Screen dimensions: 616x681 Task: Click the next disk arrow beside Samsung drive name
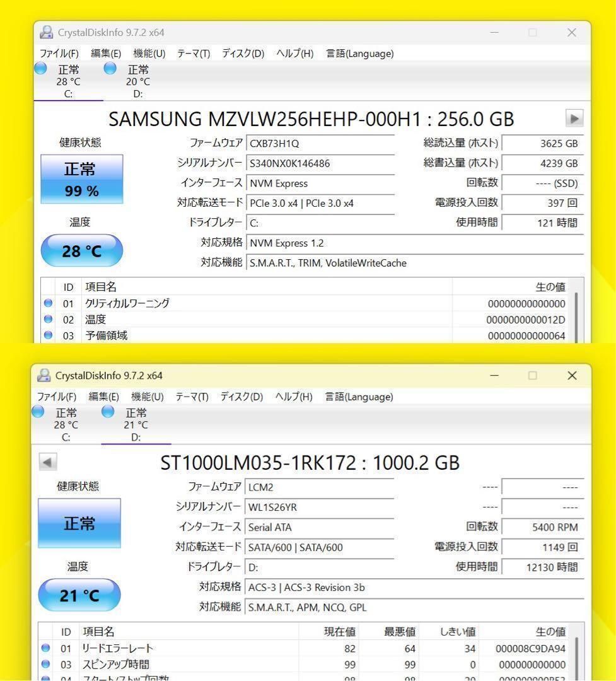pyautogui.click(x=574, y=119)
